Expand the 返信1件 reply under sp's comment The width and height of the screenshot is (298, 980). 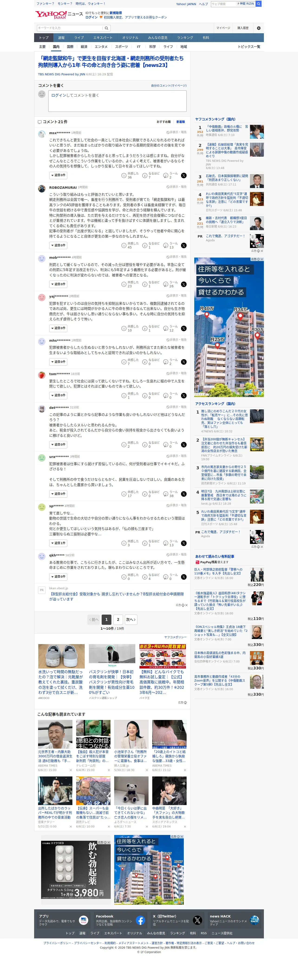(58, 543)
